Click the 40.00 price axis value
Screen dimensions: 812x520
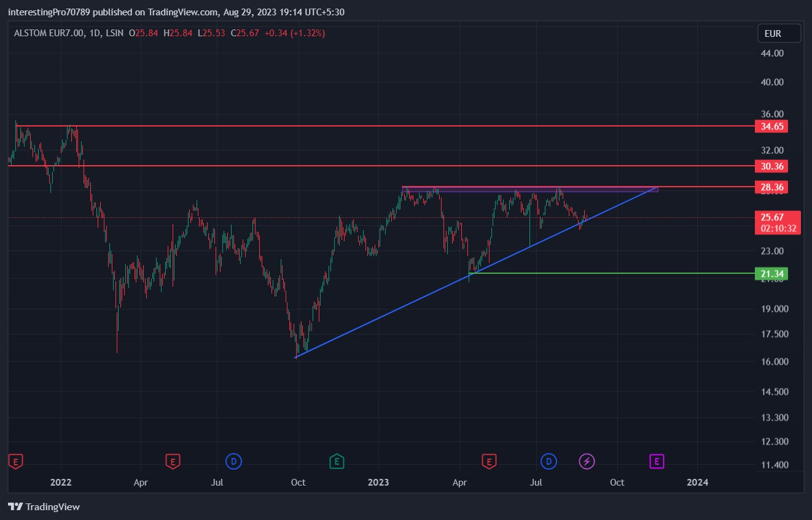point(771,82)
